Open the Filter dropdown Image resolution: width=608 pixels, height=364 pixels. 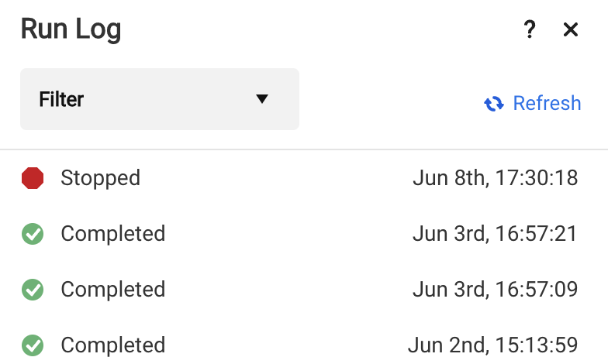tap(159, 99)
